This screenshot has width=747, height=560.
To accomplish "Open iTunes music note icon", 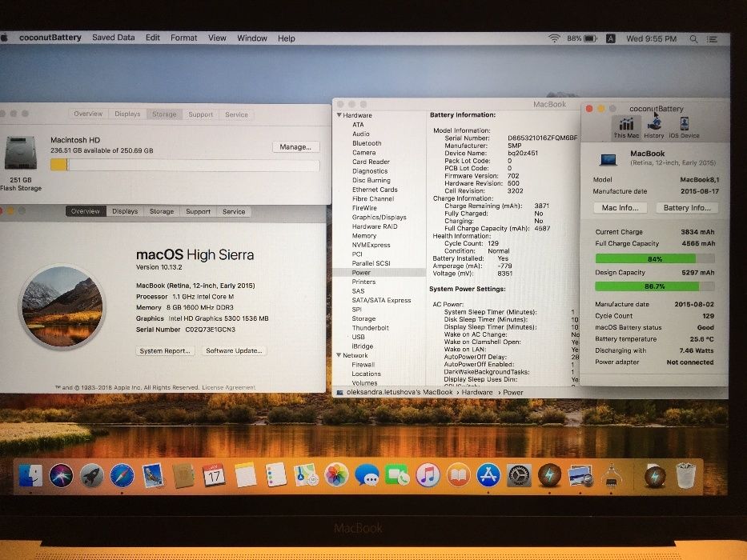I will coord(428,475).
